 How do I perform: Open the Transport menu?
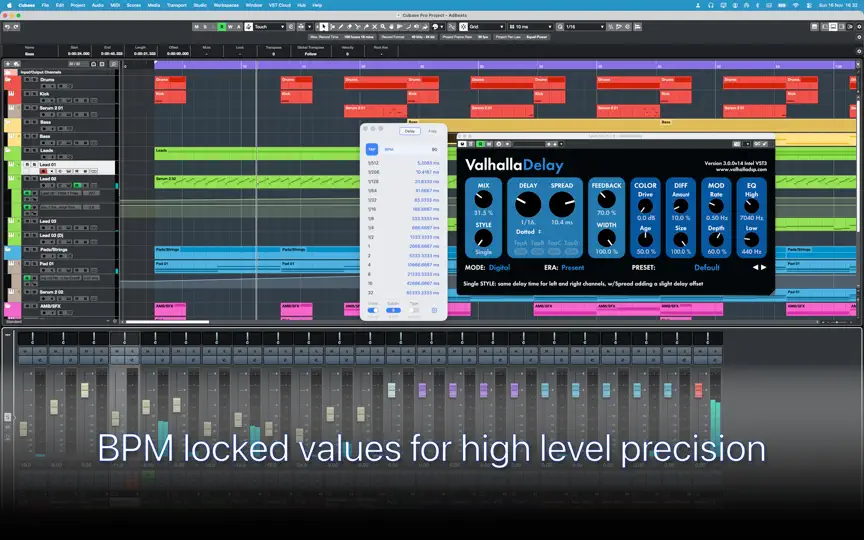coord(176,5)
